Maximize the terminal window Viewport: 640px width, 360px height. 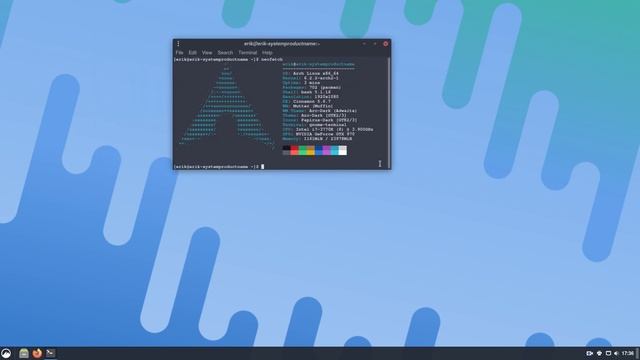click(x=375, y=44)
